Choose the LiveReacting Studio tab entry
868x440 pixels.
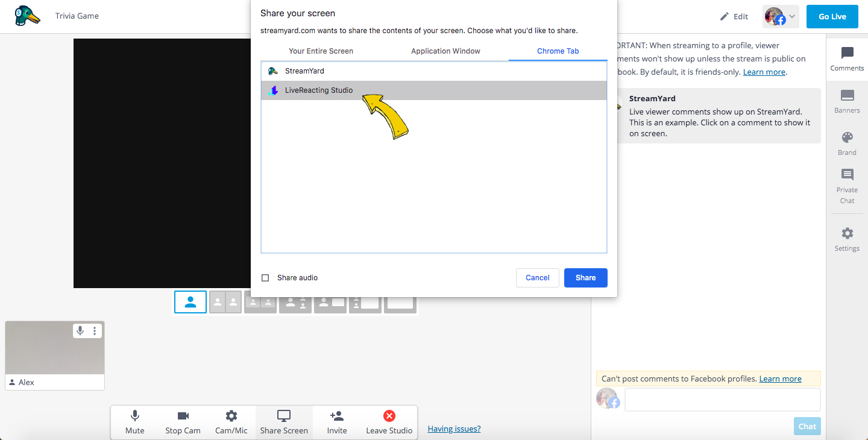tap(434, 90)
